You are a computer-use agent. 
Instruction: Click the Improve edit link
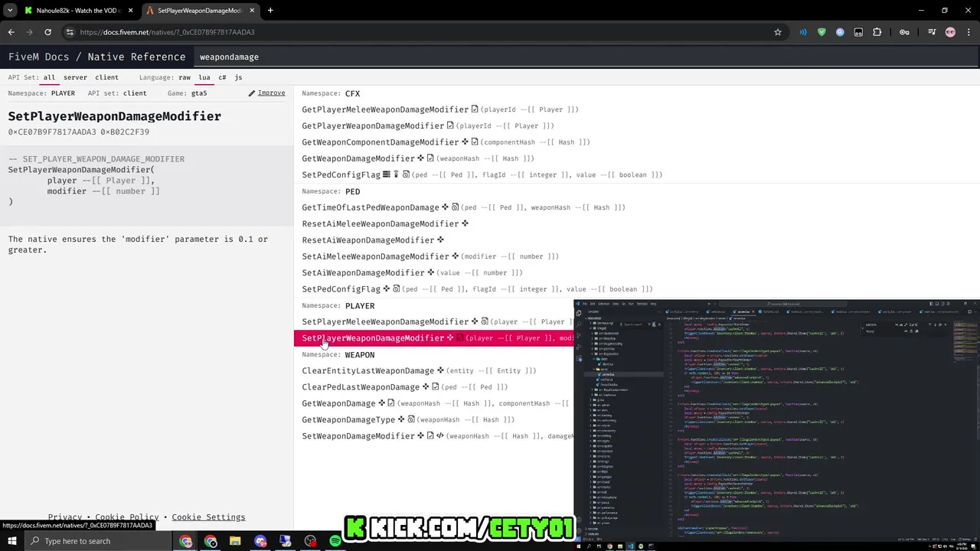266,93
